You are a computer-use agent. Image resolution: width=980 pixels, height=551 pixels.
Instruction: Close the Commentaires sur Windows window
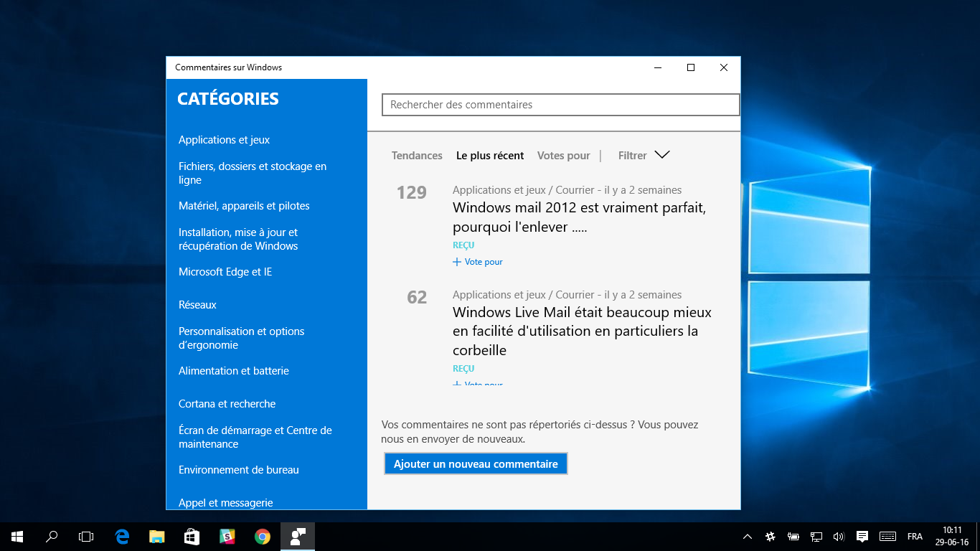724,67
